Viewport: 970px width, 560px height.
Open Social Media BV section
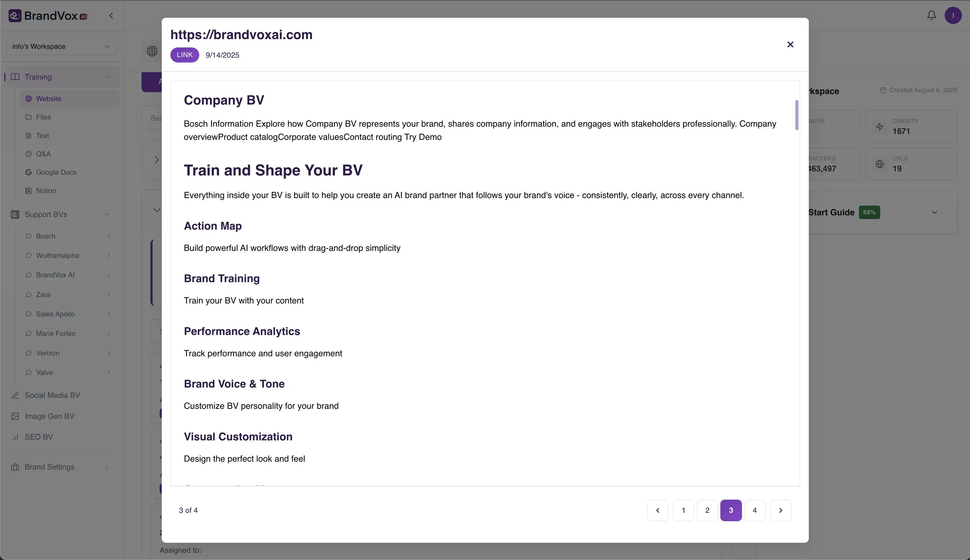click(52, 395)
